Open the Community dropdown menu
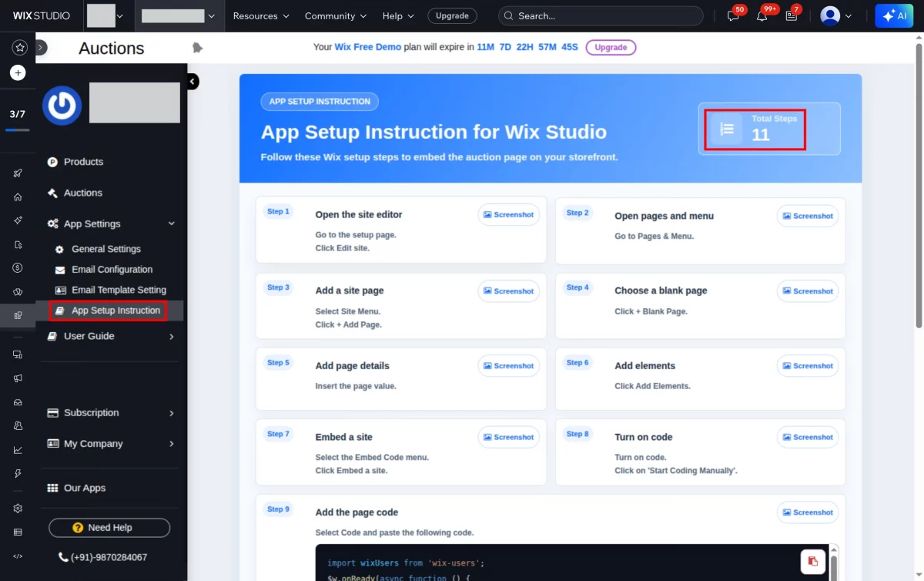The image size is (924, 581). [336, 15]
